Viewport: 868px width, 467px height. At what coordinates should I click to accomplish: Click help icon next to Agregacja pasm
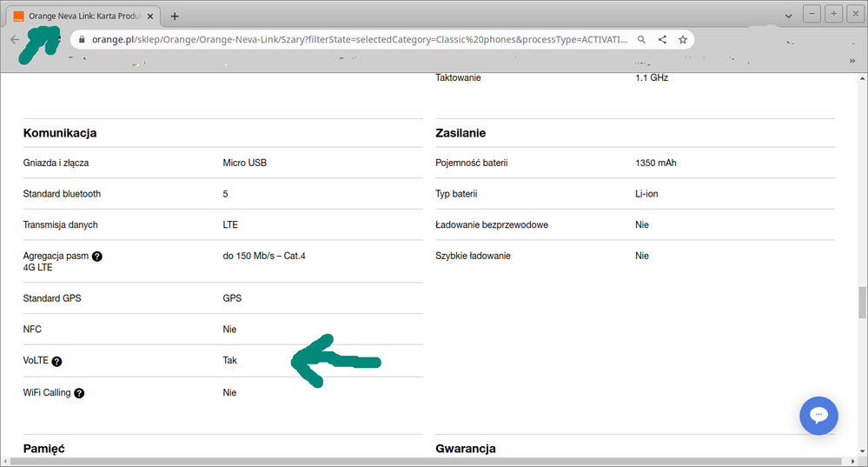[97, 257]
